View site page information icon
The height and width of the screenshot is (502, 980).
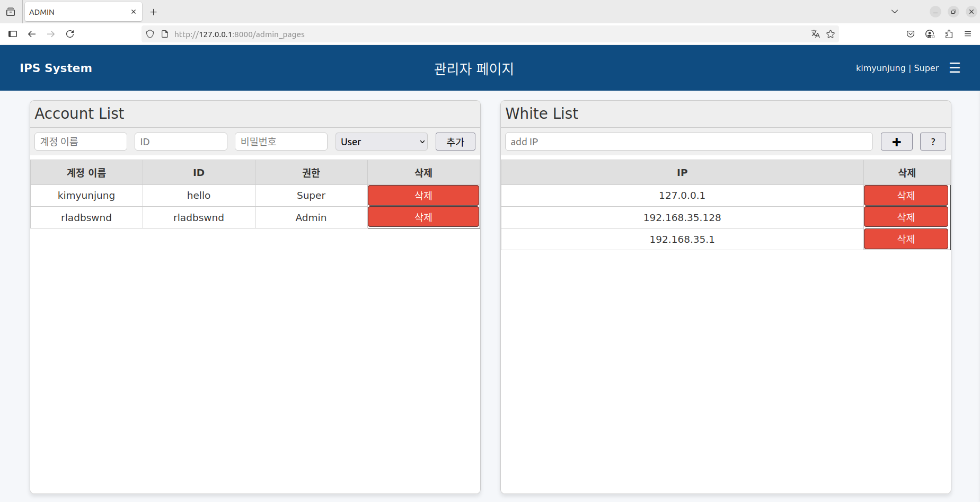click(x=165, y=34)
